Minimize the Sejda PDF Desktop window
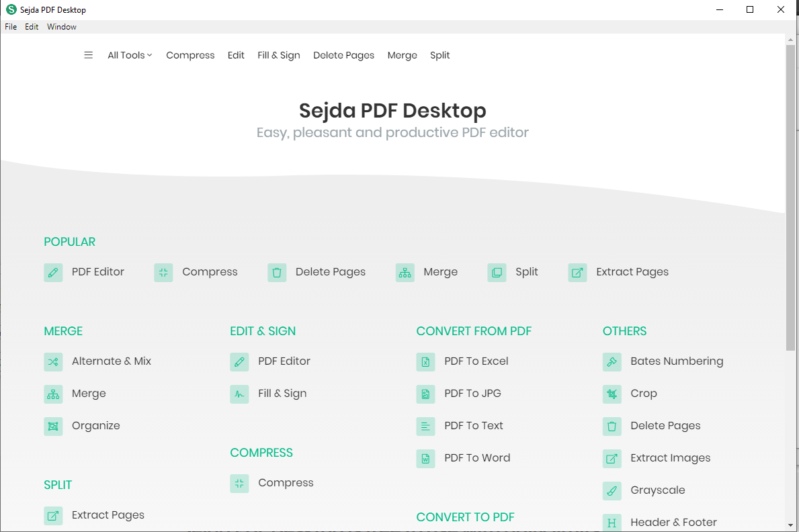This screenshot has width=799, height=532. (x=720, y=9)
